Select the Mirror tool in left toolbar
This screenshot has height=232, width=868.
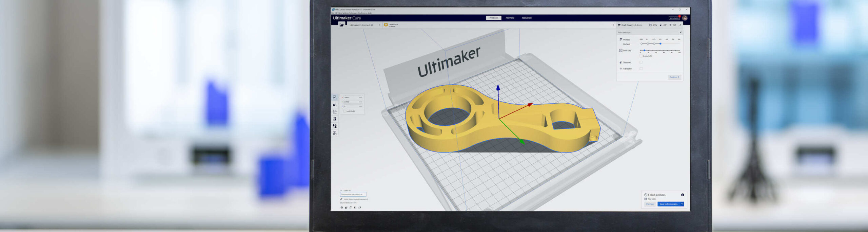tap(335, 119)
